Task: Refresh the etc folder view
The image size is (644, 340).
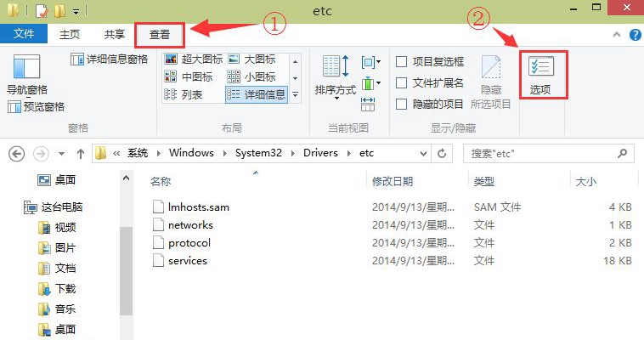Action: (442, 153)
